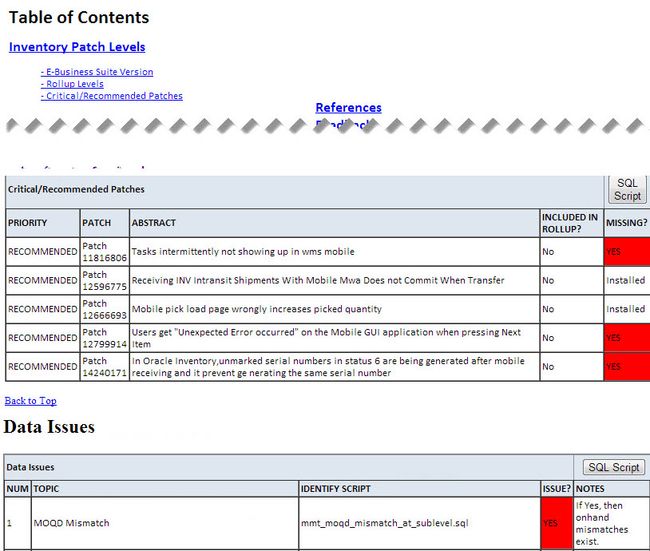The height and width of the screenshot is (551, 650).
Task: Select the NUM column header
Action: coord(18,489)
